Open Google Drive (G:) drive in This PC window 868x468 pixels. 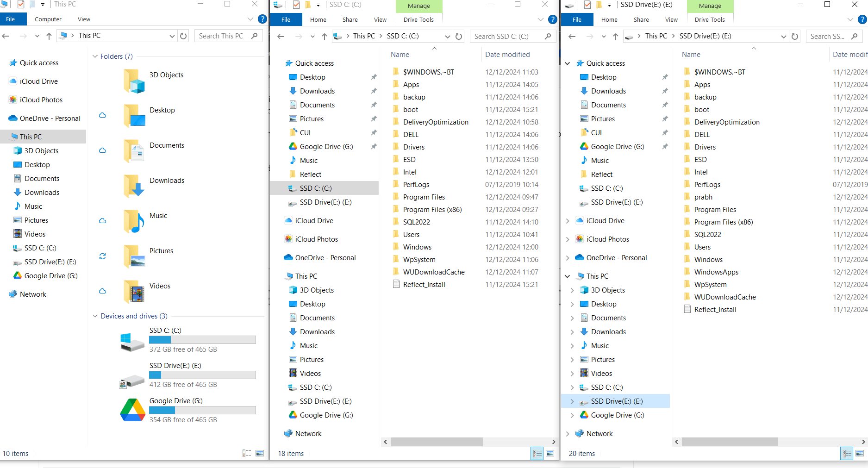pos(188,410)
